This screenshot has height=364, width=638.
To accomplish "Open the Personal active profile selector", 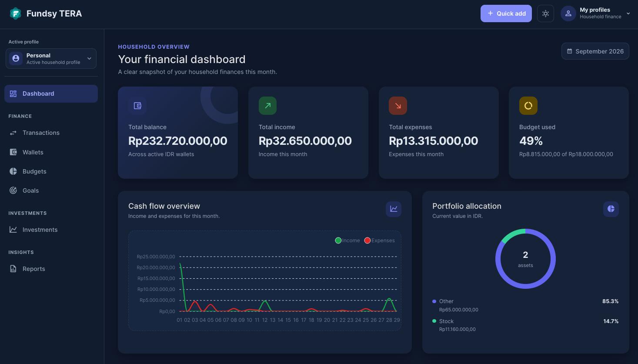I will coord(51,59).
